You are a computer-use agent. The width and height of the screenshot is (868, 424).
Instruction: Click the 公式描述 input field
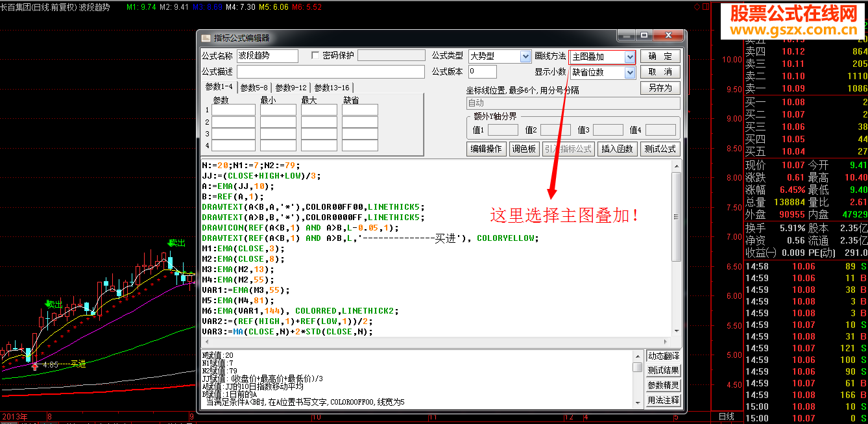coord(331,71)
